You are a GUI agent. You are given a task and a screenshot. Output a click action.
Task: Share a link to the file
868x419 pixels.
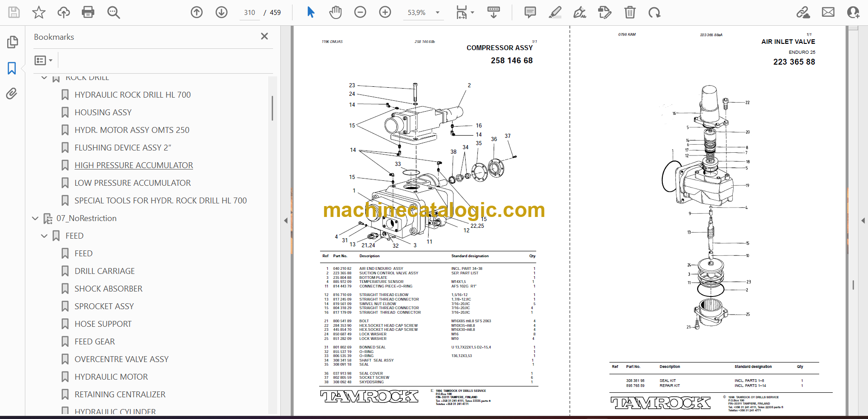tap(803, 12)
